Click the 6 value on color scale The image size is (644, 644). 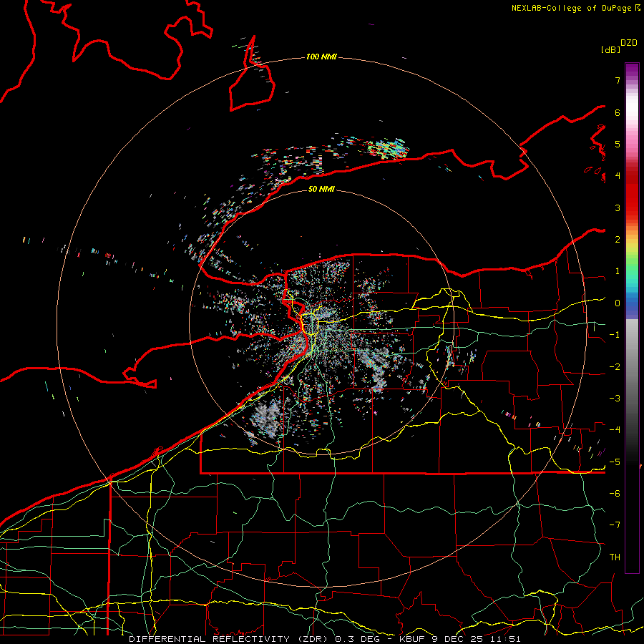click(618, 112)
